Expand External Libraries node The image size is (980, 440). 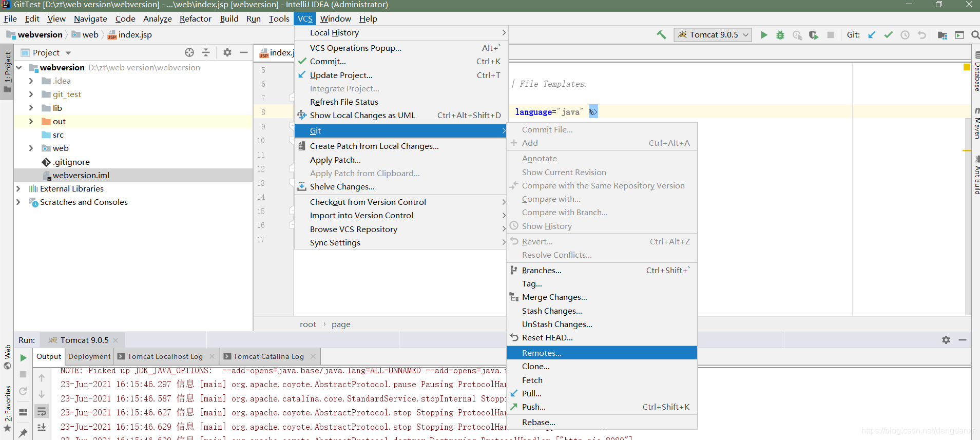(x=18, y=188)
